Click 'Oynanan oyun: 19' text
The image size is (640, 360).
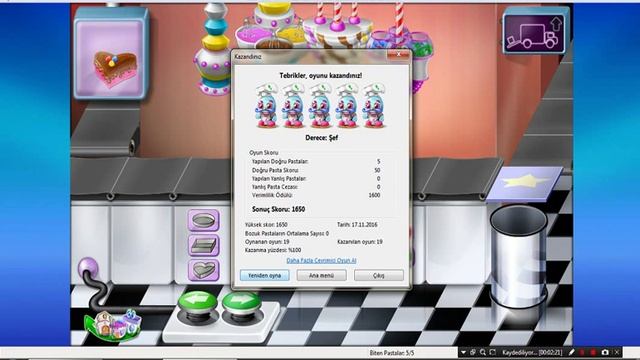pyautogui.click(x=267, y=242)
